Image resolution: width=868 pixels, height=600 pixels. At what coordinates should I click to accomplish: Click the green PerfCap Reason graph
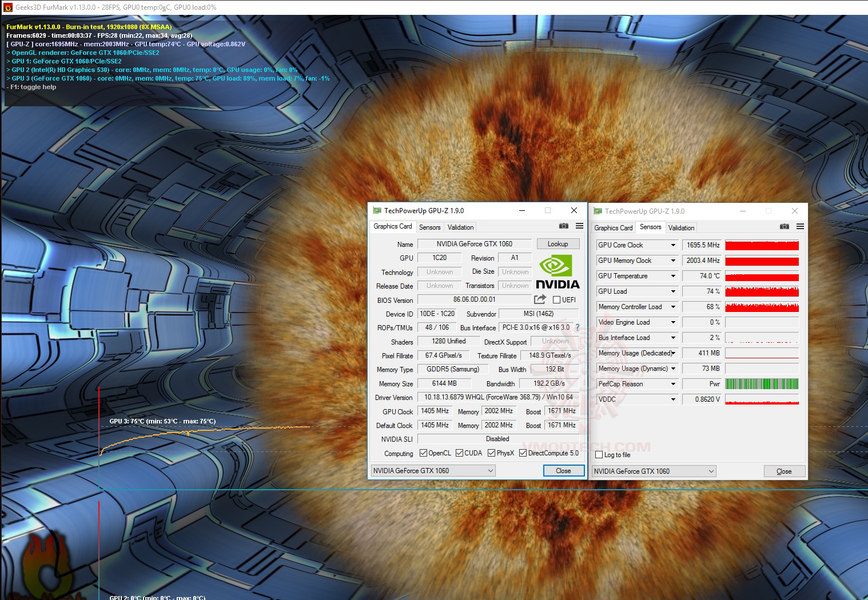[x=762, y=384]
